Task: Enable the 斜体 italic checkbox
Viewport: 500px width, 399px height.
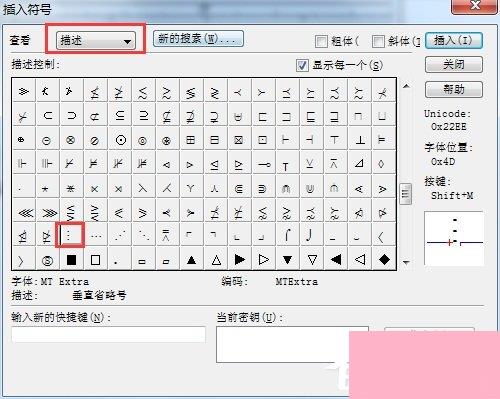Action: click(378, 42)
